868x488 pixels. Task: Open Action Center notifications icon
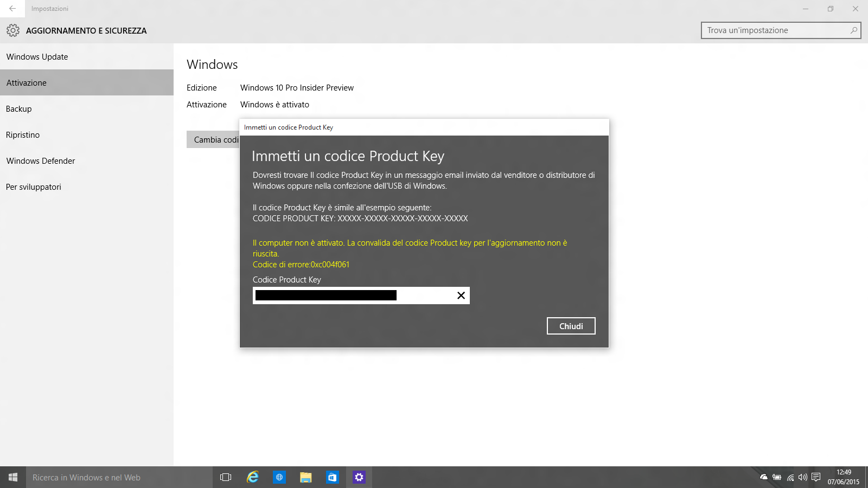[x=816, y=477]
